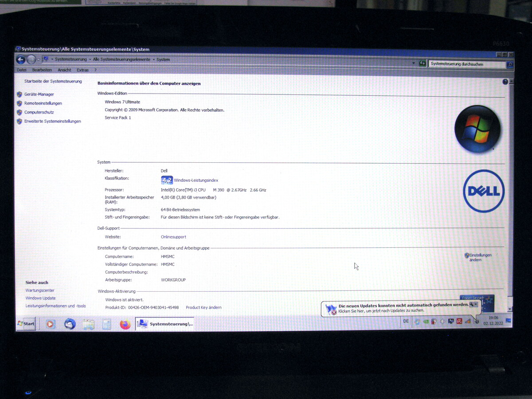
Task: Open the recent pages dropdown beside Forward
Action: pyautogui.click(x=39, y=59)
